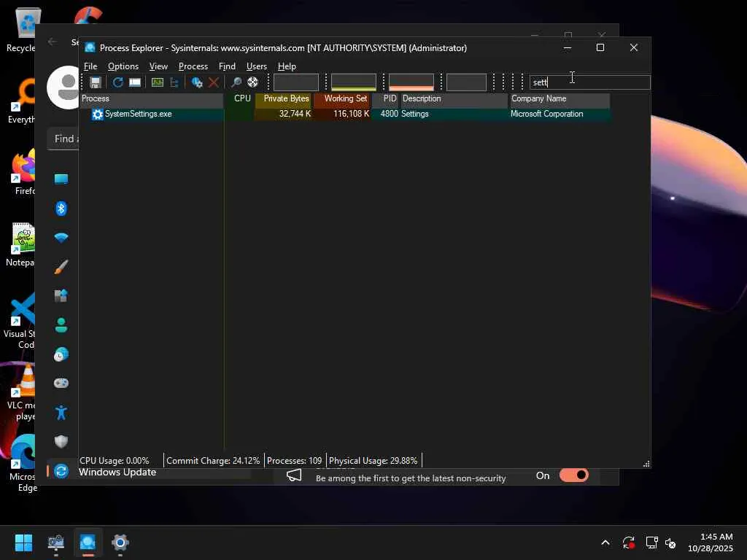Open the View menu
Image resolution: width=747 pixels, height=560 pixels.
pyautogui.click(x=158, y=66)
